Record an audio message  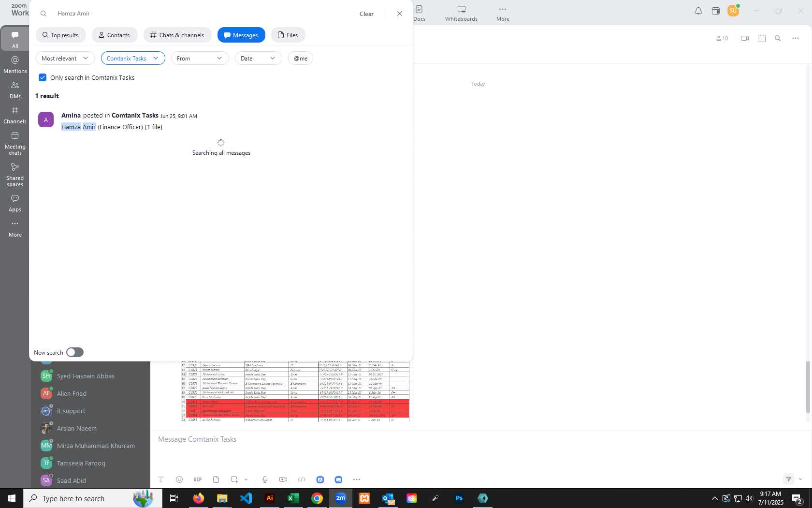point(265,479)
